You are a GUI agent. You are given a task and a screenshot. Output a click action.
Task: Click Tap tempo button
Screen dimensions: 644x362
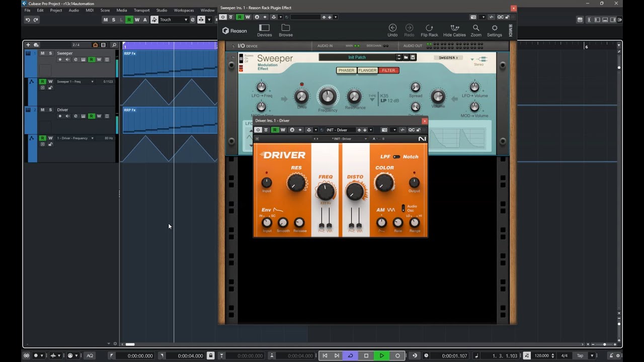pyautogui.click(x=580, y=355)
